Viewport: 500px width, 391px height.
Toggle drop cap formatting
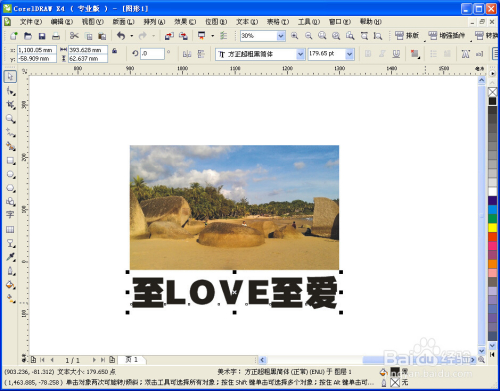(x=447, y=54)
